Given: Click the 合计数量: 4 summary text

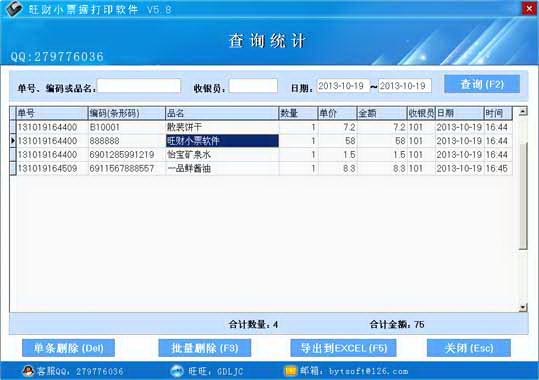Looking at the screenshot, I should (253, 324).
